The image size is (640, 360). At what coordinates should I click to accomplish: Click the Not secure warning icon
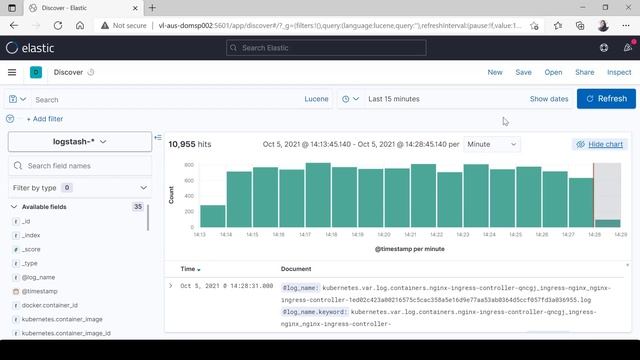[x=105, y=25]
